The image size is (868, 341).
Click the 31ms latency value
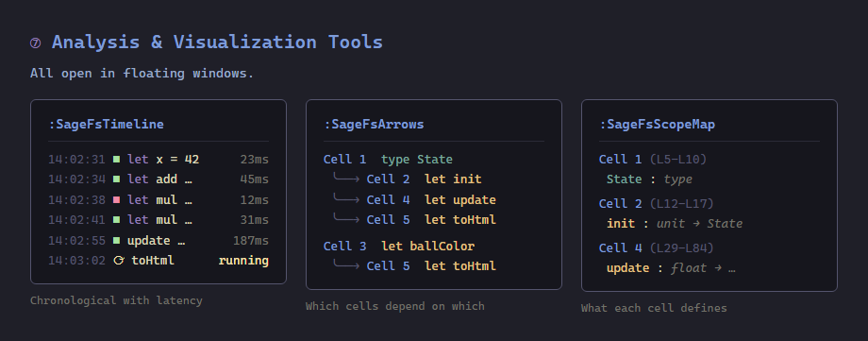coord(255,220)
